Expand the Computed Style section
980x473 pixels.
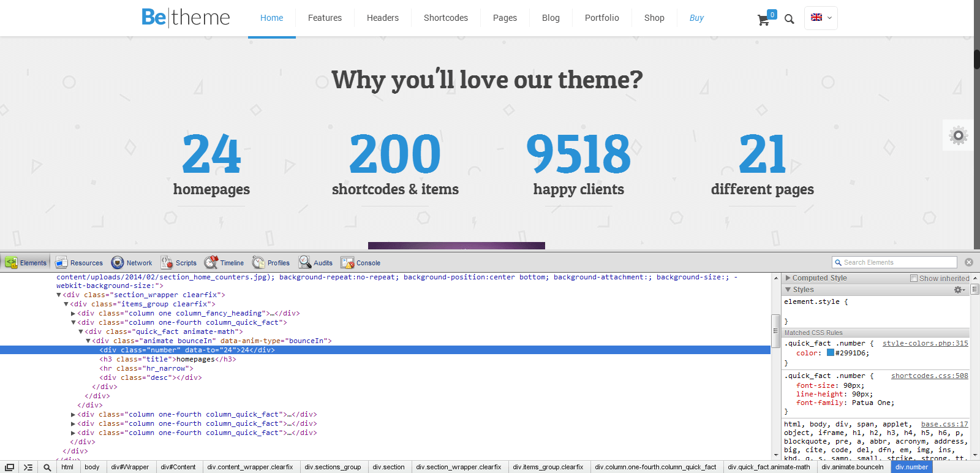click(788, 278)
